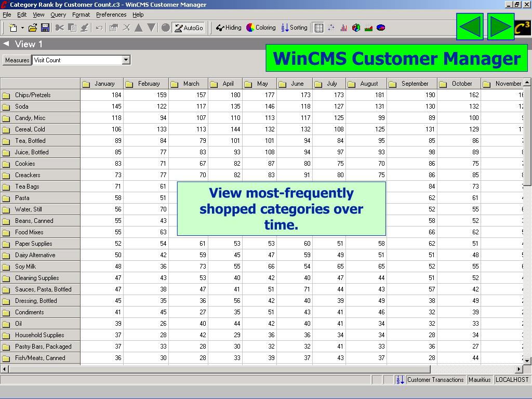Click the Measures button

click(17, 60)
